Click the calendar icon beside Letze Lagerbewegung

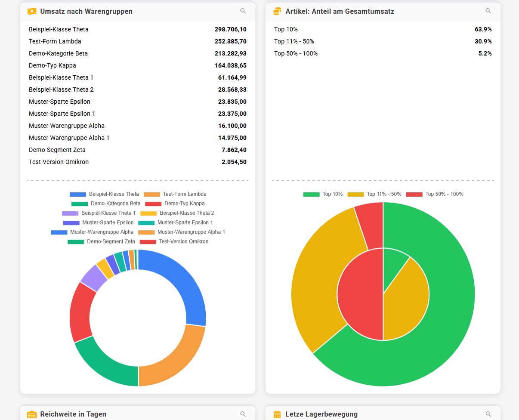click(x=277, y=414)
